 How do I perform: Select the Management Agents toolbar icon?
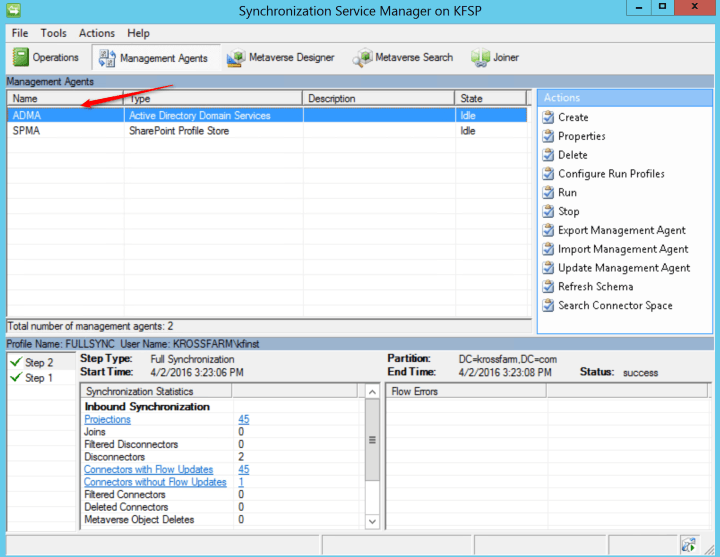[107, 58]
